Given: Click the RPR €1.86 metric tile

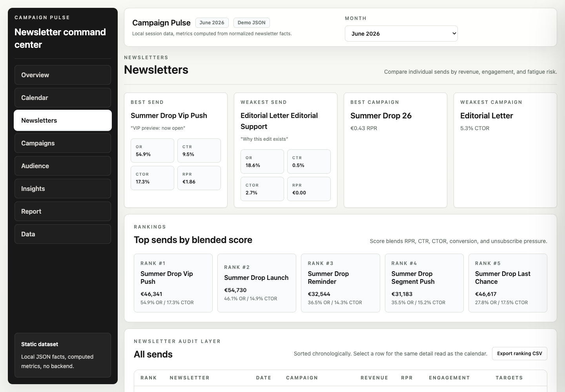Looking at the screenshot, I should [199, 178].
